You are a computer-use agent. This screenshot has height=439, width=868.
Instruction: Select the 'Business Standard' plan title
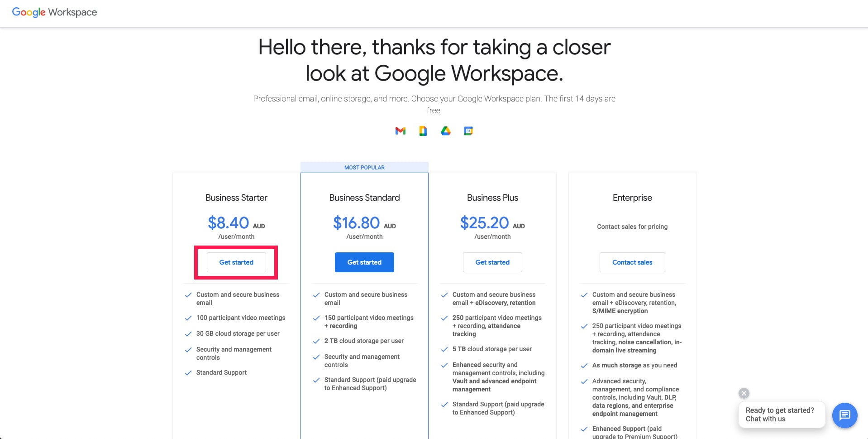(x=364, y=198)
